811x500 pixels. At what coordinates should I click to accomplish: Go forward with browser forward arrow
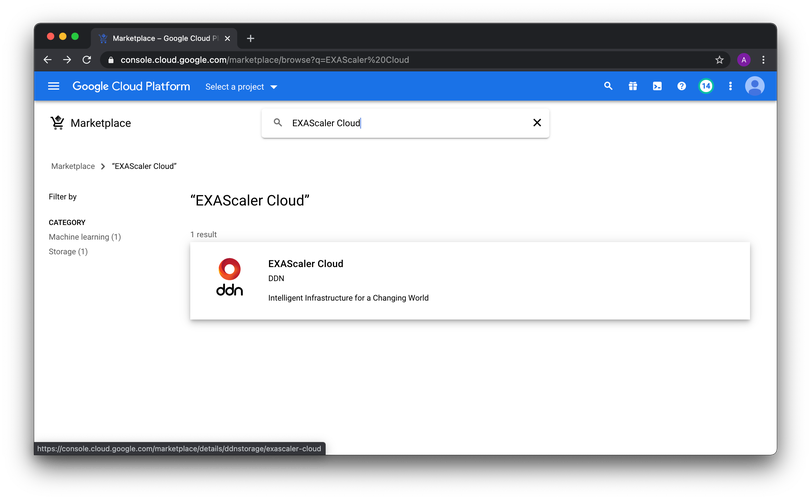67,60
